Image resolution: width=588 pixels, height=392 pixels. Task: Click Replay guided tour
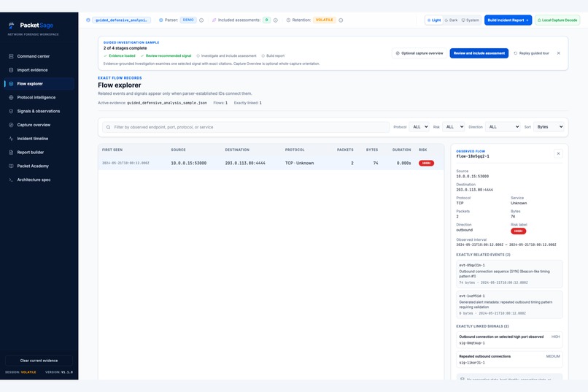point(531,53)
